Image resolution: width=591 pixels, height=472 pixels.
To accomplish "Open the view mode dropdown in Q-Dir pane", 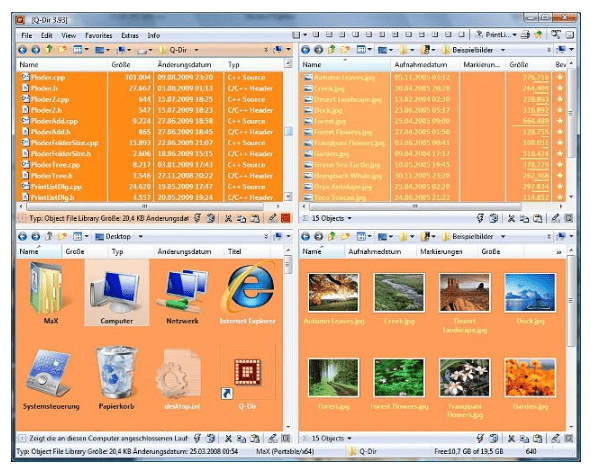I will tap(87, 49).
